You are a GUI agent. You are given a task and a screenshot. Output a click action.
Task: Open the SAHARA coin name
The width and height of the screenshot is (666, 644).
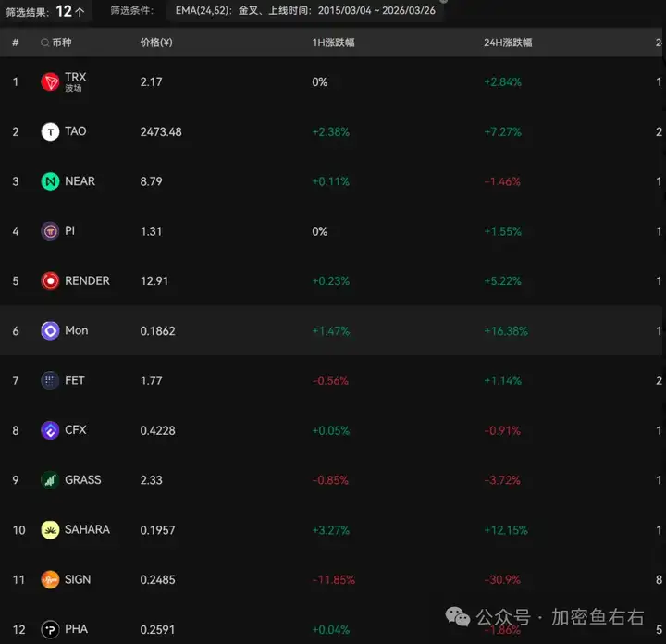(x=87, y=530)
